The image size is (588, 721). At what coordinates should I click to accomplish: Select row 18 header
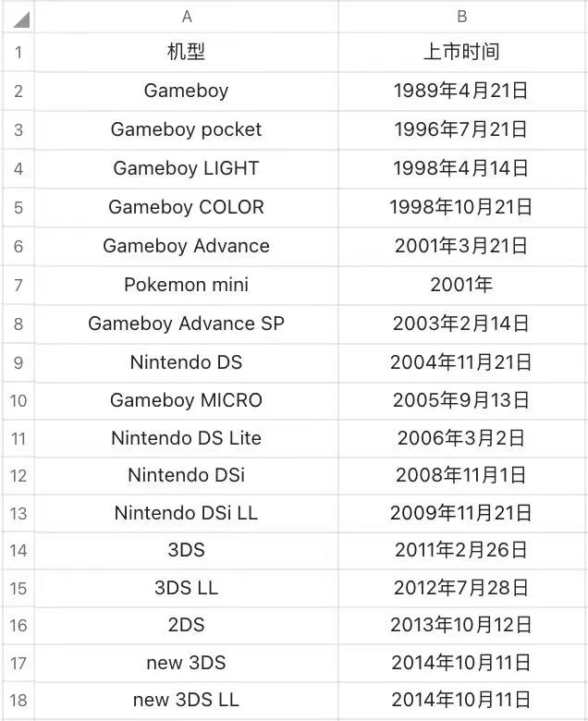click(x=18, y=701)
